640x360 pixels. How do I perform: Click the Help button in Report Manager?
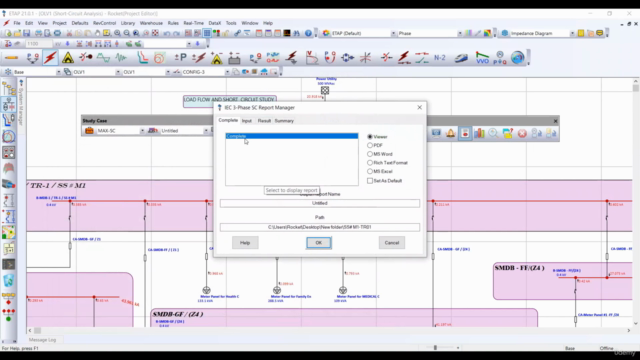click(x=245, y=242)
